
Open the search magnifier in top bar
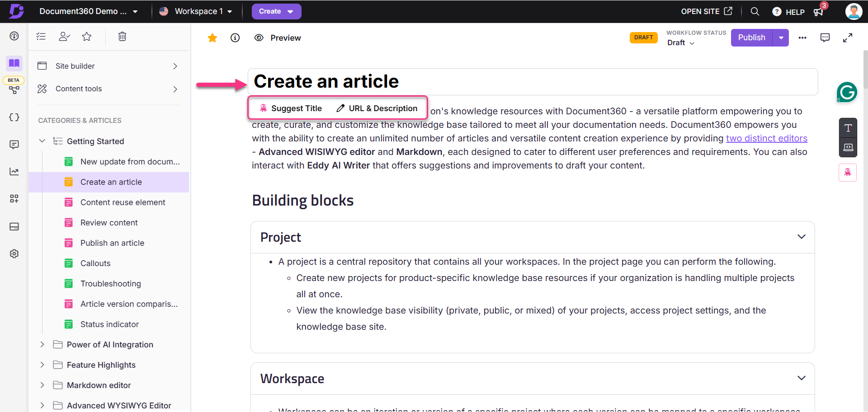pos(755,11)
